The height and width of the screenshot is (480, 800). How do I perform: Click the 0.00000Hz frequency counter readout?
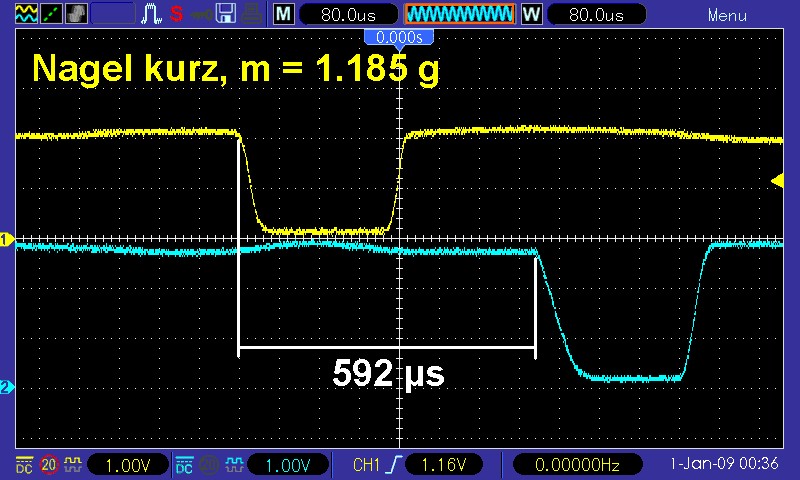pos(577,465)
